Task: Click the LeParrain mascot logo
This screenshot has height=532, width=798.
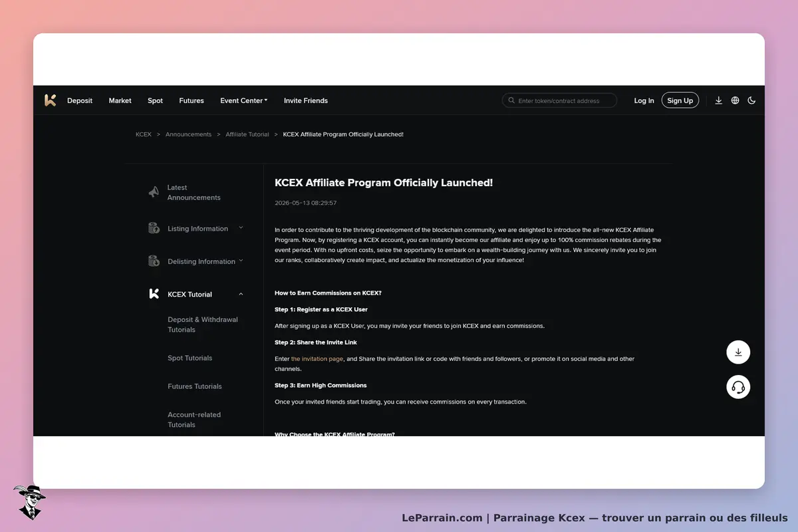Action: click(x=29, y=502)
